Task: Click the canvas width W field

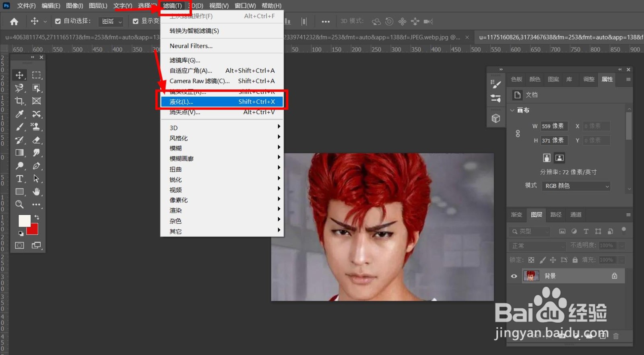Action: pos(554,126)
